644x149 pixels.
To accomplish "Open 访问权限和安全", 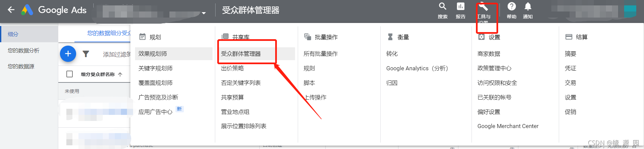I will [x=497, y=83].
